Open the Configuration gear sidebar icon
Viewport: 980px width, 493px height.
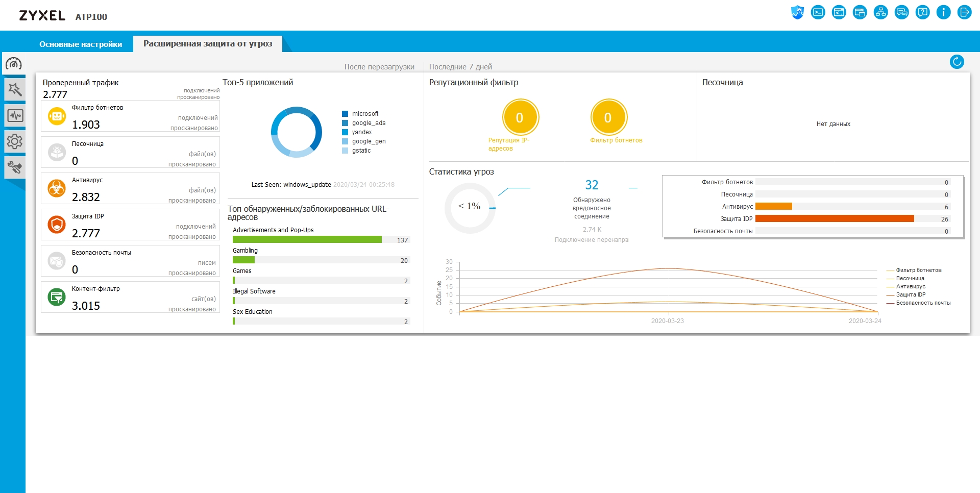pos(15,141)
